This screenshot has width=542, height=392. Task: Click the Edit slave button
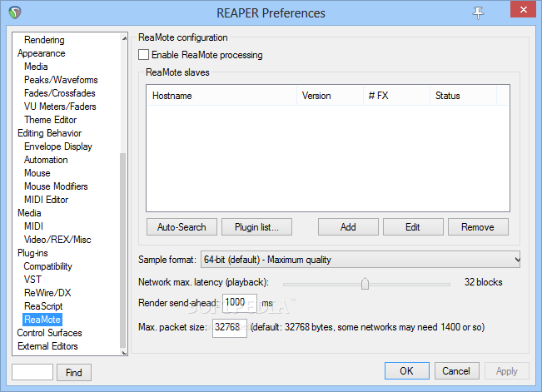[x=413, y=226]
